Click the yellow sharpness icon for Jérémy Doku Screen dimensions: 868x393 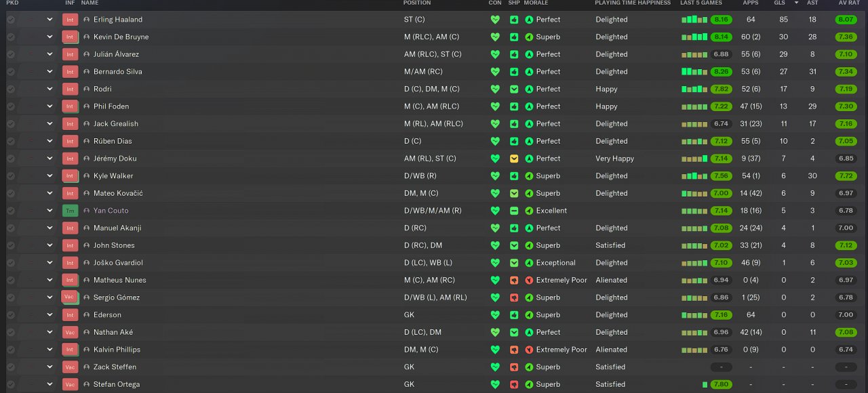tap(514, 159)
